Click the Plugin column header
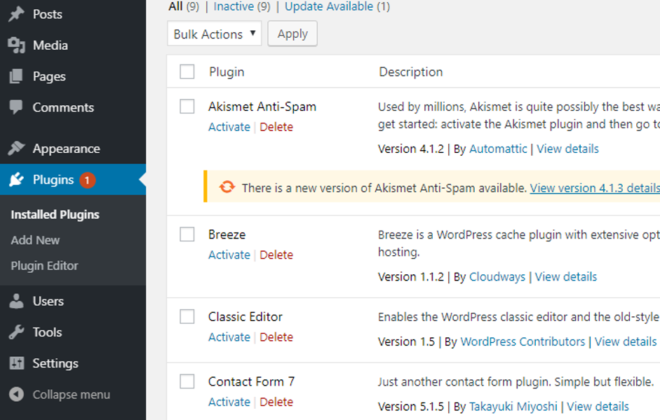The width and height of the screenshot is (660, 420). click(x=226, y=72)
